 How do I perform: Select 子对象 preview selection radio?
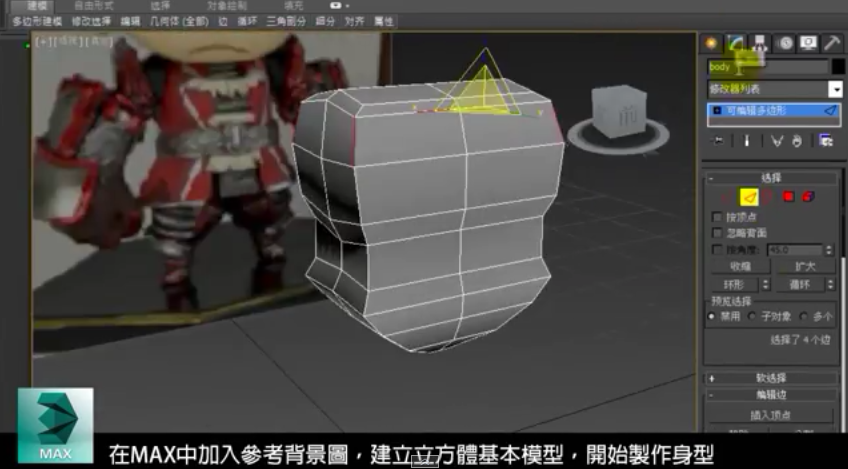pos(752,316)
